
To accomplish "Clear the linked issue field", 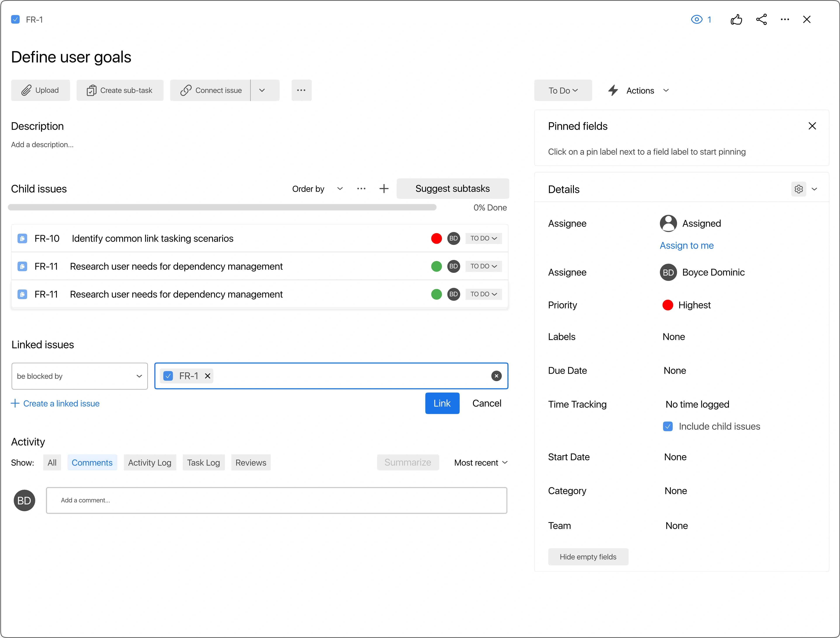I will click(x=496, y=376).
